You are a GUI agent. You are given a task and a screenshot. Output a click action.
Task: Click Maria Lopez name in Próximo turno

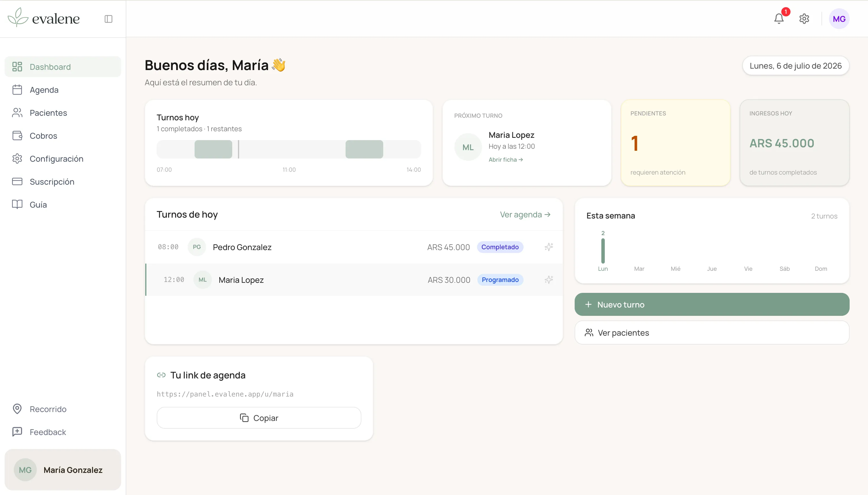(511, 135)
